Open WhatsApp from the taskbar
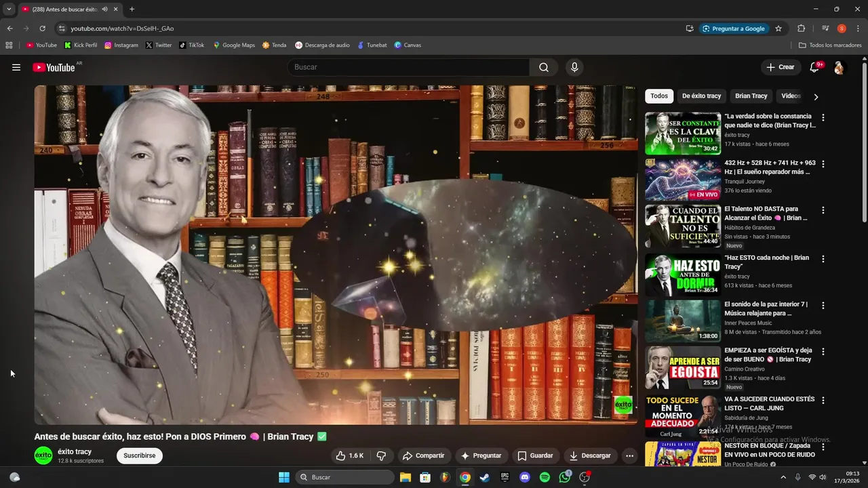868x488 pixels. click(565, 477)
